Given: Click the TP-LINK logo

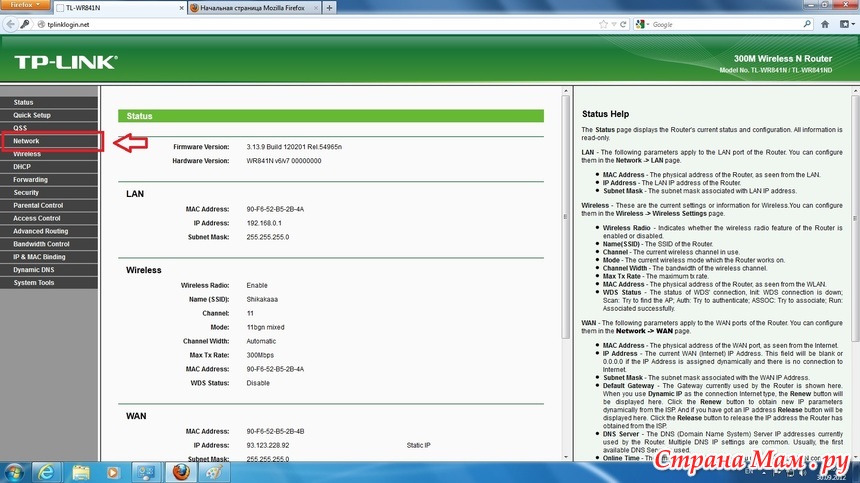Looking at the screenshot, I should pos(66,62).
